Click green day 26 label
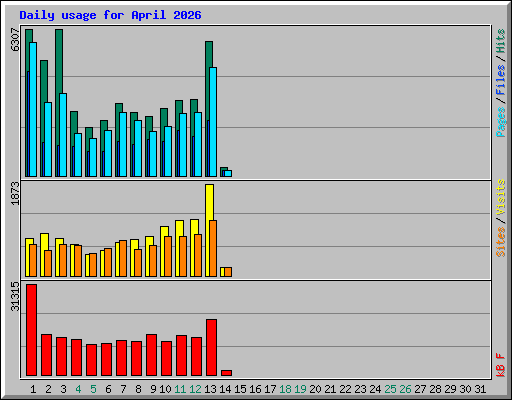The image size is (512, 400). (x=405, y=389)
